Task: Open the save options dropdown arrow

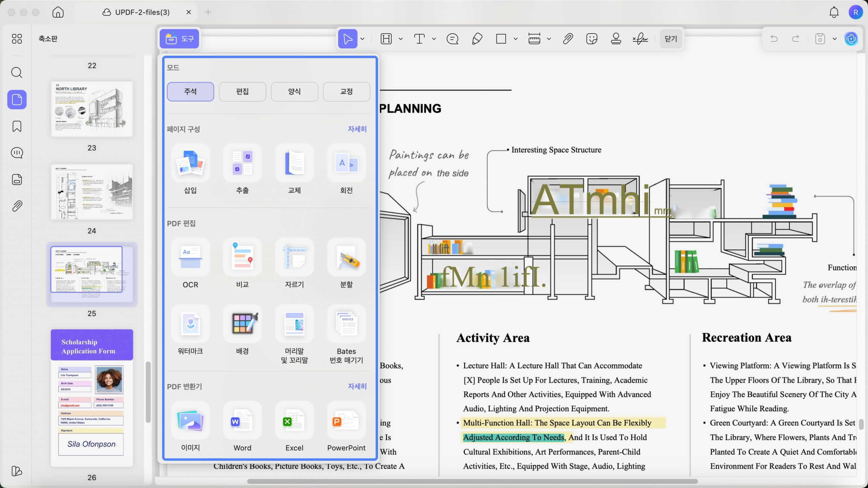Action: (x=834, y=39)
